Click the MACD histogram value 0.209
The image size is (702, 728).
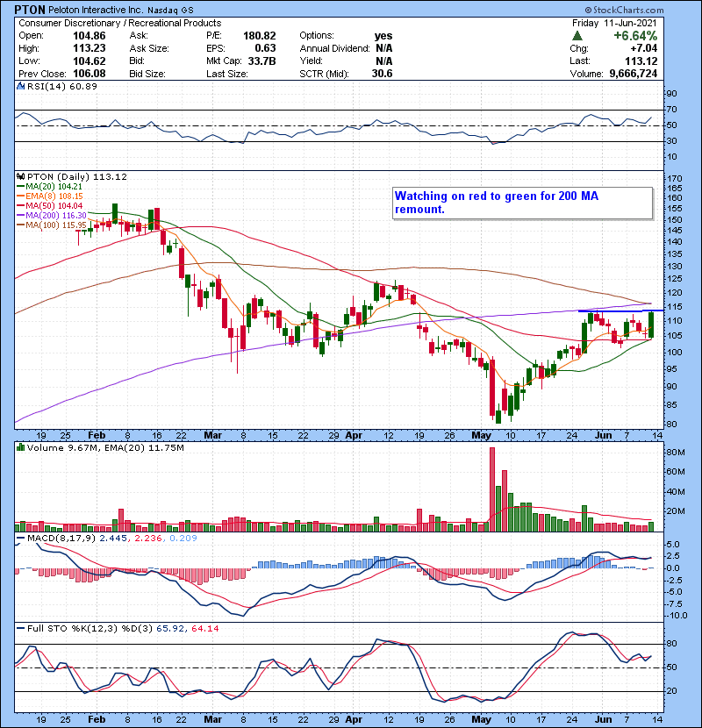point(183,539)
